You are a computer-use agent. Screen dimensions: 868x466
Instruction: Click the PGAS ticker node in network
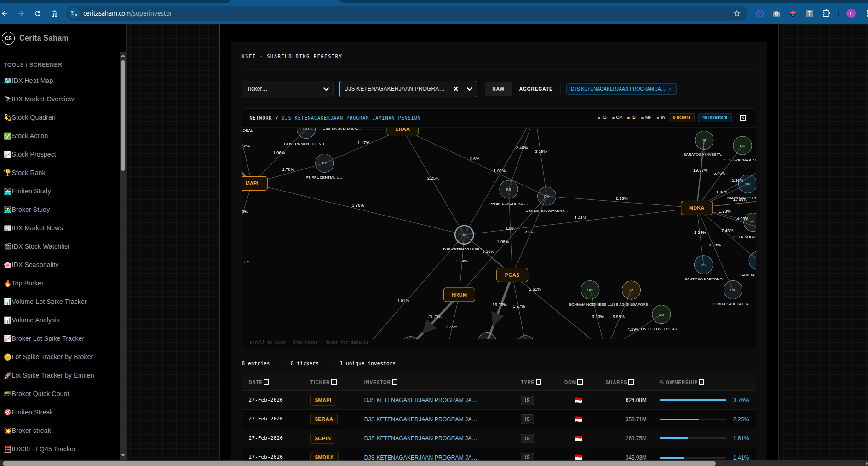pos(512,275)
